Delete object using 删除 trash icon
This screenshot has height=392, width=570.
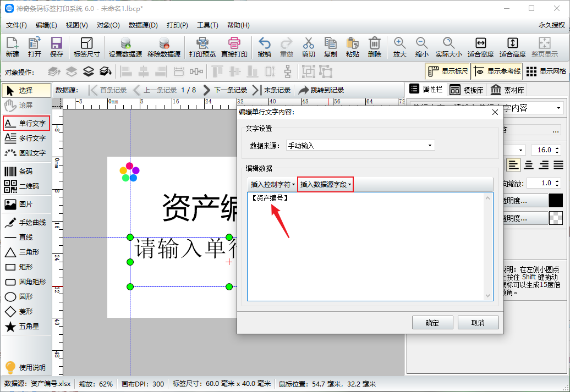point(375,47)
